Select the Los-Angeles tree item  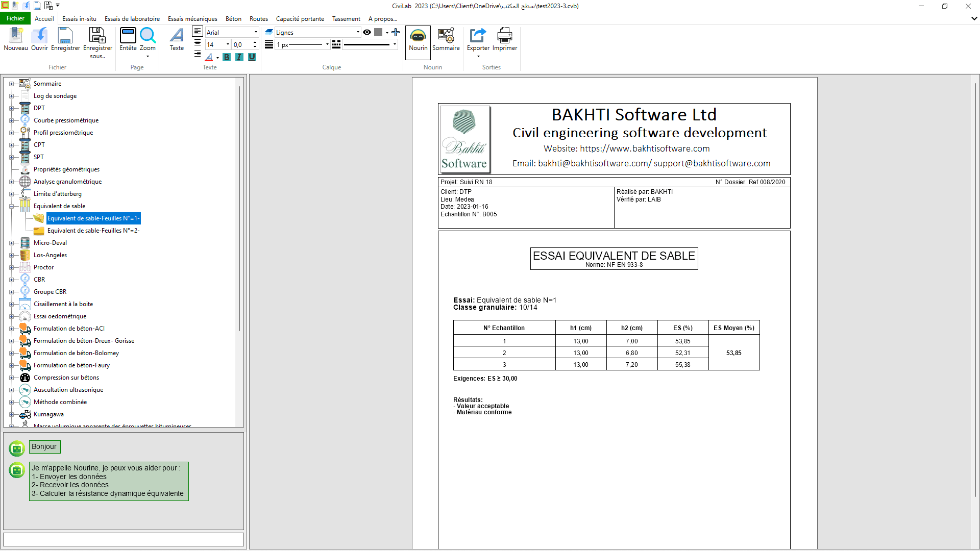pos(50,255)
